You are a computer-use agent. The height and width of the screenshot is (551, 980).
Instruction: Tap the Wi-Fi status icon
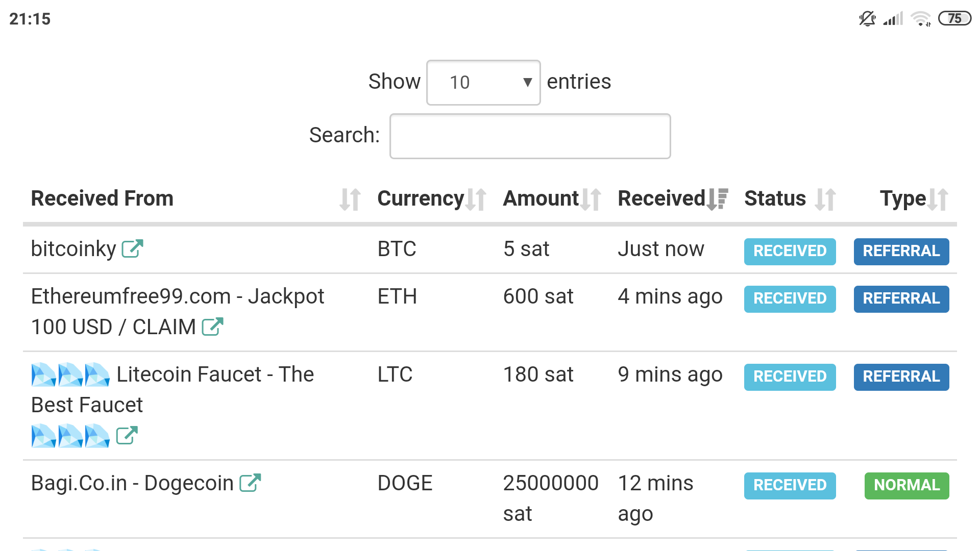tap(921, 19)
